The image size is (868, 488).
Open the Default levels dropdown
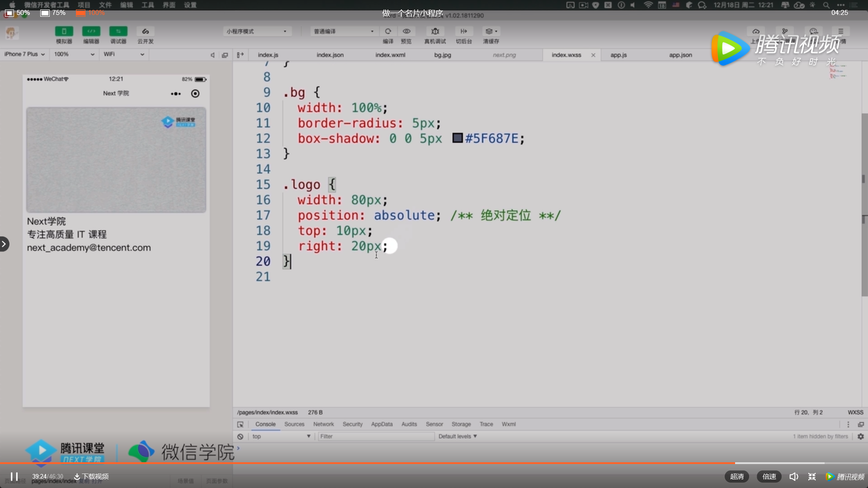tap(458, 436)
